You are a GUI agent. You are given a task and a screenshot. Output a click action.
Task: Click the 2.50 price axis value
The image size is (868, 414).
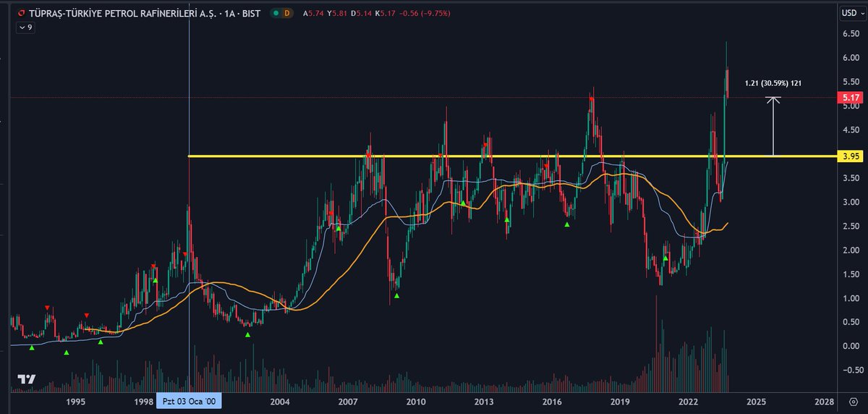[x=850, y=227]
